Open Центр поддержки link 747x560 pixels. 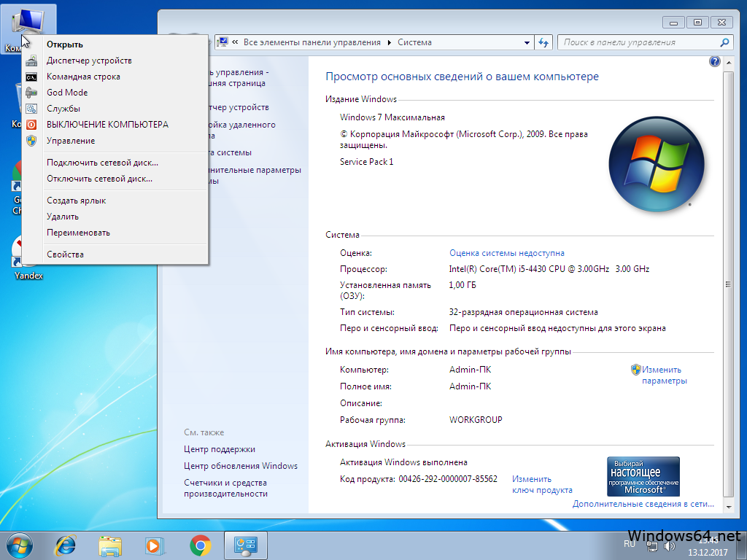tap(220, 449)
